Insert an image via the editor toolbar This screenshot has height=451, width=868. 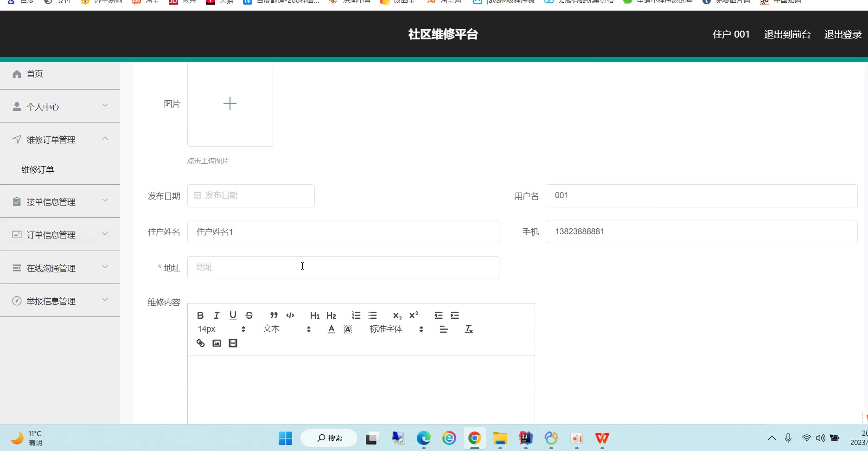pos(217,343)
